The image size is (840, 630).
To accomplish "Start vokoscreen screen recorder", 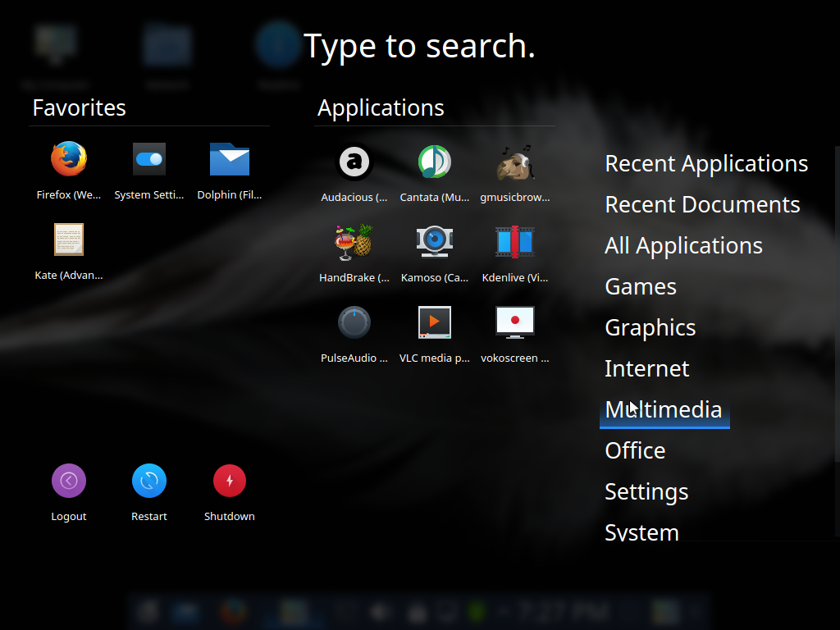I will tap(515, 322).
